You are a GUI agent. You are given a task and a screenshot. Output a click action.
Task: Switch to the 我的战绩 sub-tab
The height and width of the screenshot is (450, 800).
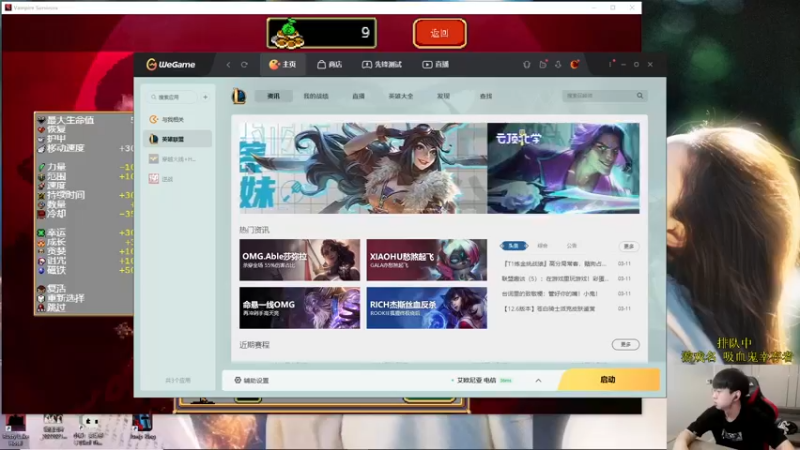tap(316, 96)
